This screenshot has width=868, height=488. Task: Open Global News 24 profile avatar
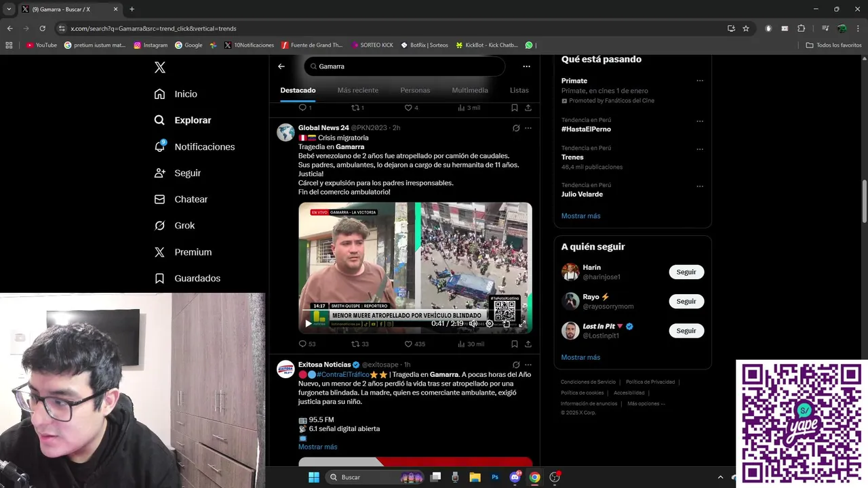[285, 131]
